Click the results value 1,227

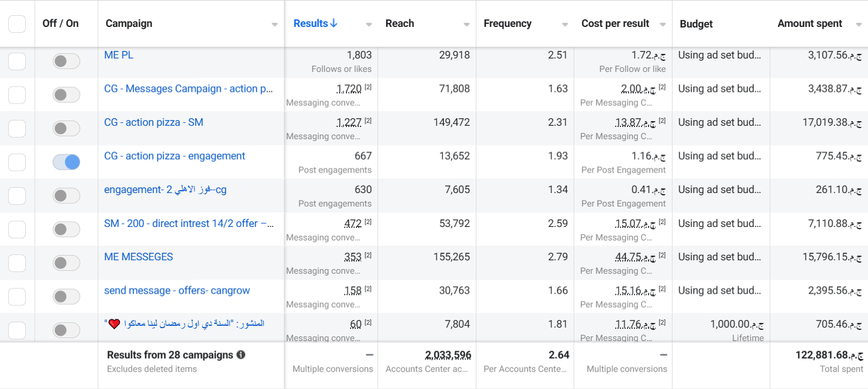(x=349, y=122)
